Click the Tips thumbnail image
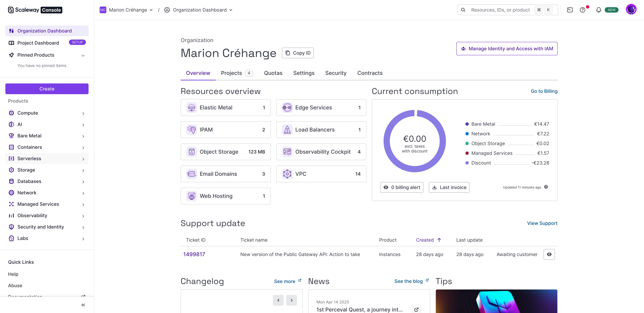Viewport: 644px width, 313px height. click(x=496, y=301)
